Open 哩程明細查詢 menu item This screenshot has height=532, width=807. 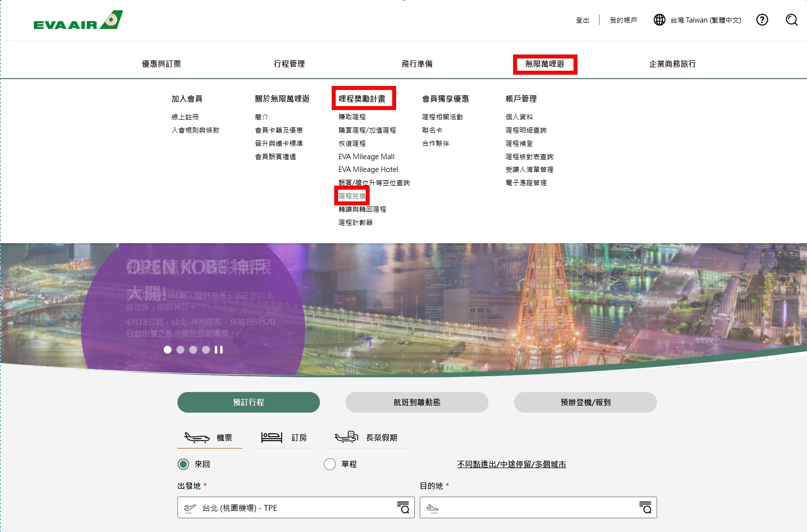526,130
